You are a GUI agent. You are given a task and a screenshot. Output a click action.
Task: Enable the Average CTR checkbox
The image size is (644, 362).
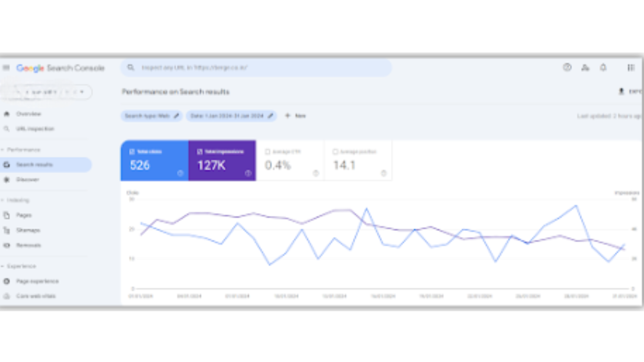coord(267,152)
